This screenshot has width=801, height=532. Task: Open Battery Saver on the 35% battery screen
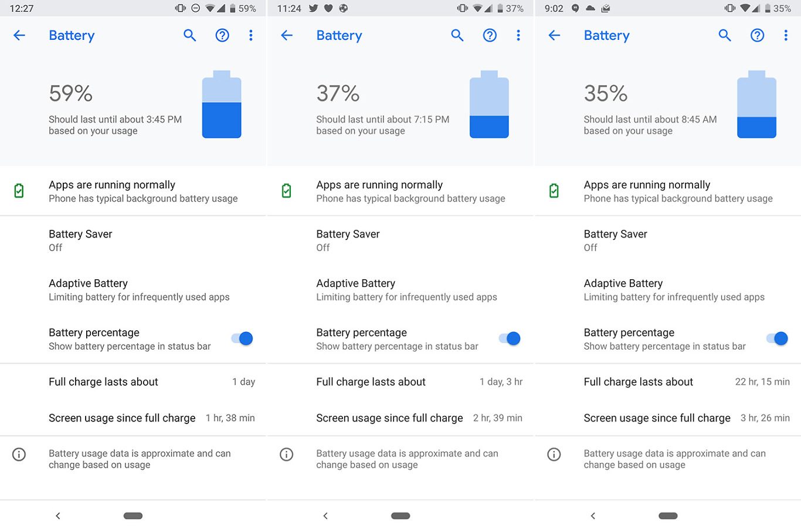[x=615, y=240]
